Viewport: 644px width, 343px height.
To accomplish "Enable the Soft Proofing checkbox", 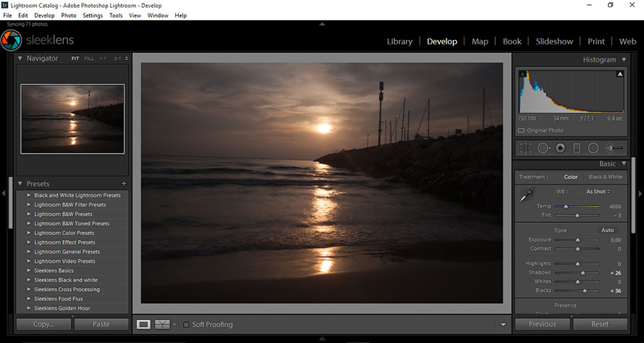I will coord(187,324).
